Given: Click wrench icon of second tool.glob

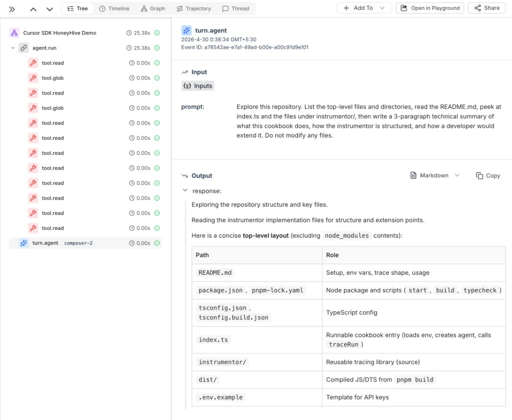Looking at the screenshot, I should (x=33, y=108).
